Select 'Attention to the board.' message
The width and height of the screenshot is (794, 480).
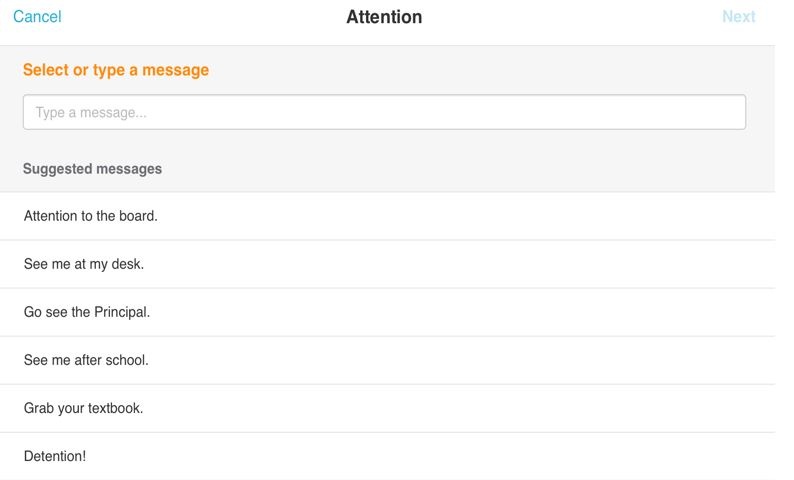pyautogui.click(x=91, y=216)
